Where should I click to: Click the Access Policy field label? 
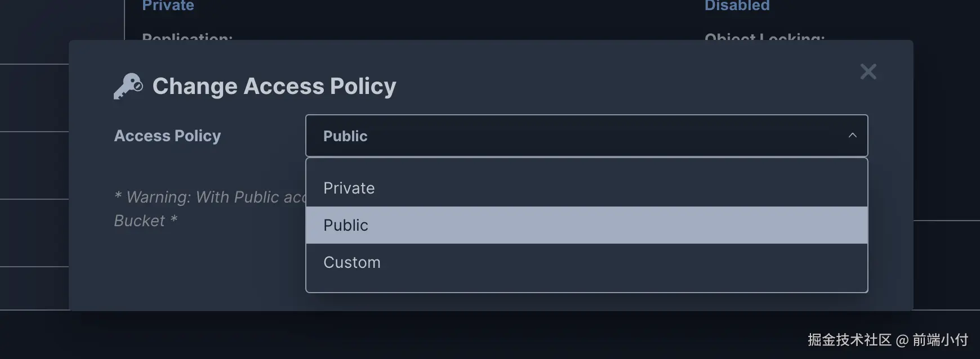point(167,135)
